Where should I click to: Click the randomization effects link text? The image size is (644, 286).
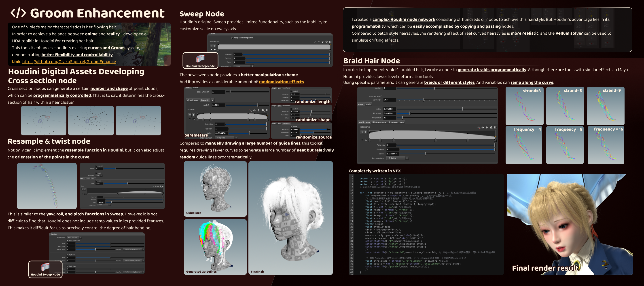281,82
